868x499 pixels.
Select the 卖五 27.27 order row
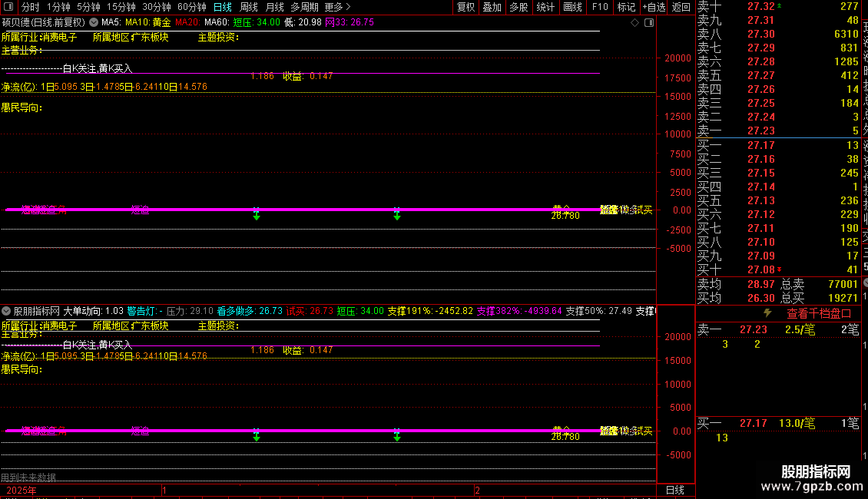click(x=778, y=75)
